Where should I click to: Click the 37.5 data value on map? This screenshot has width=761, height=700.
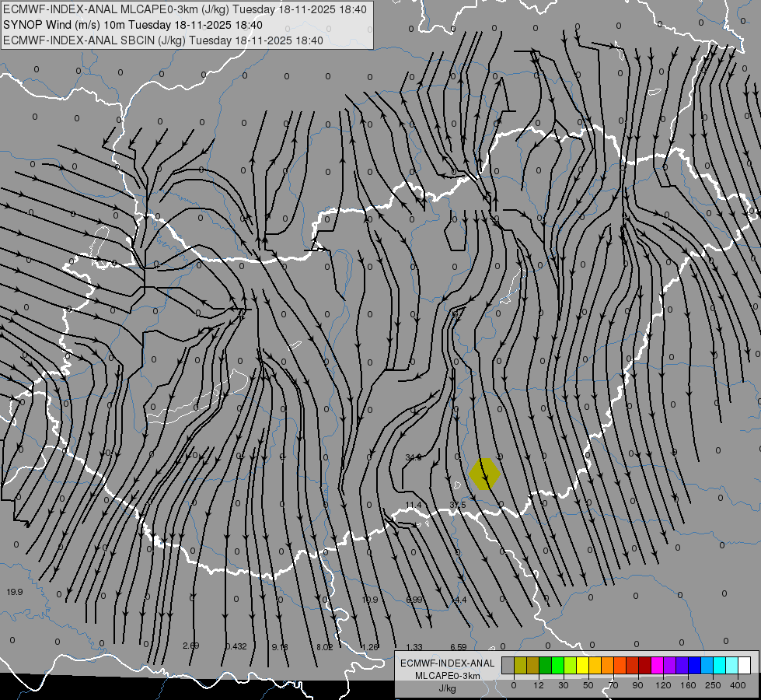pos(458,505)
